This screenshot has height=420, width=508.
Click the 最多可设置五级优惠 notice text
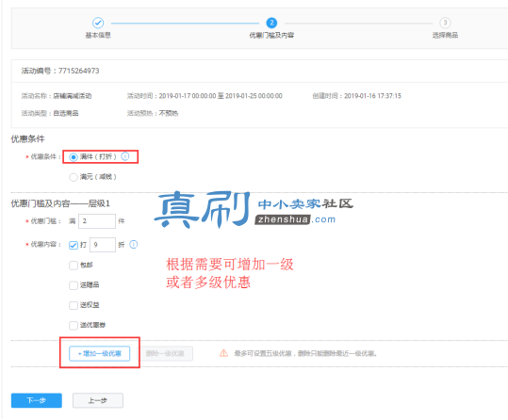(x=305, y=353)
